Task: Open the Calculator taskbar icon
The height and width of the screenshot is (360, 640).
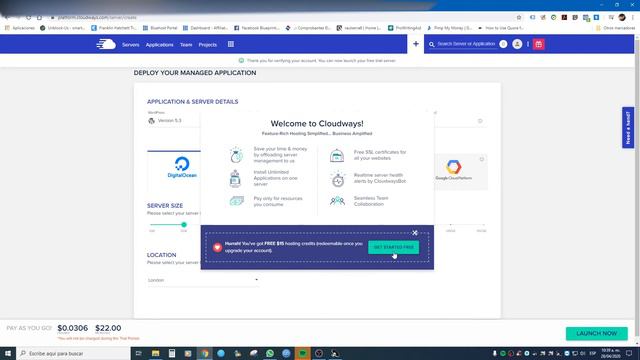Action: pyautogui.click(x=172, y=353)
